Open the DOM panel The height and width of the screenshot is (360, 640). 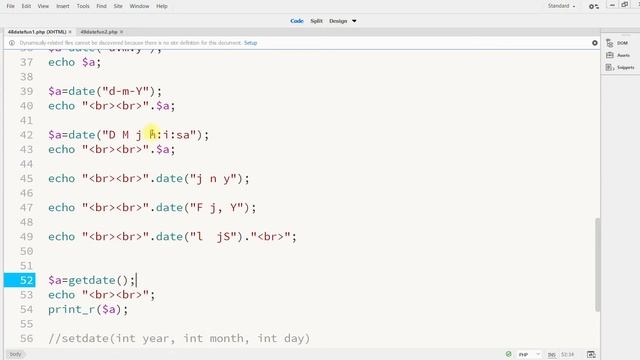[617, 43]
